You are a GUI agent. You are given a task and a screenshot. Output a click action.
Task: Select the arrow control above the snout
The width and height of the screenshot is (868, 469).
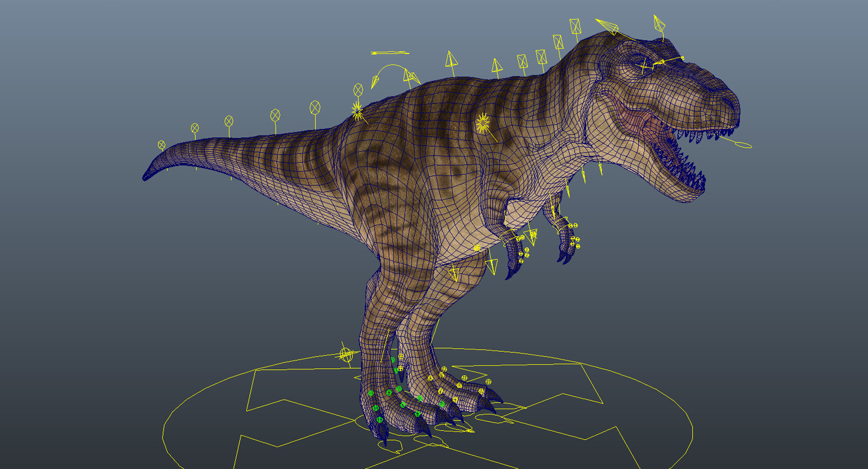pos(660,24)
